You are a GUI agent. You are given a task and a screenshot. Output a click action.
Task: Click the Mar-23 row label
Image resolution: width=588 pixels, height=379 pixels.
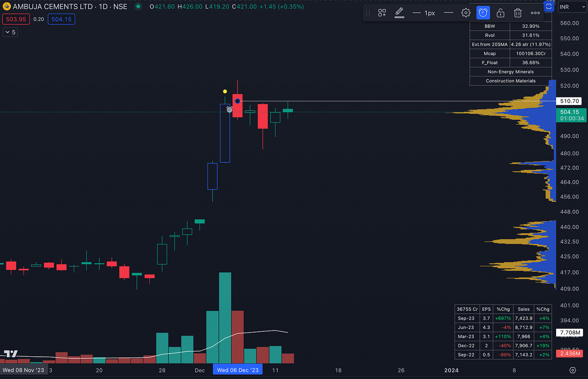[x=466, y=337]
